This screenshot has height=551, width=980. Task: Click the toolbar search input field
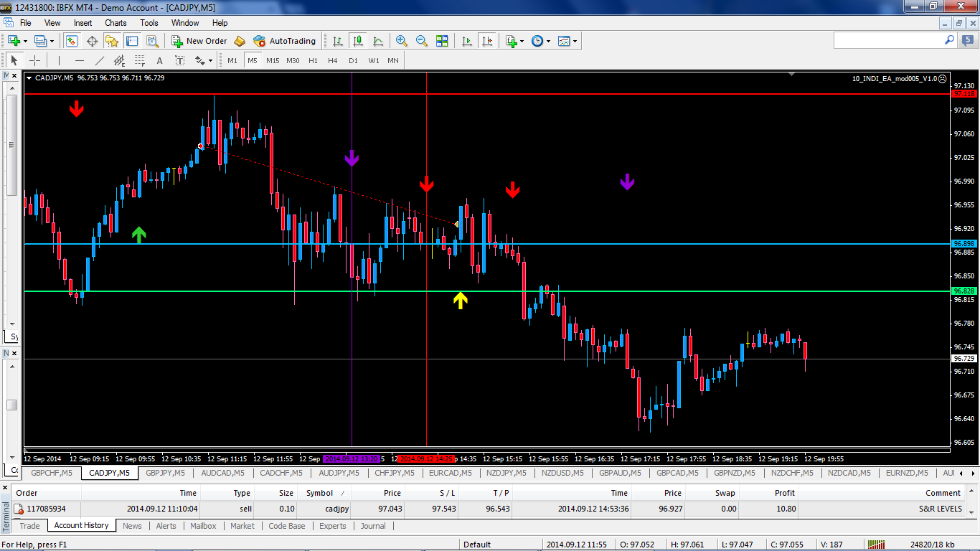[888, 41]
